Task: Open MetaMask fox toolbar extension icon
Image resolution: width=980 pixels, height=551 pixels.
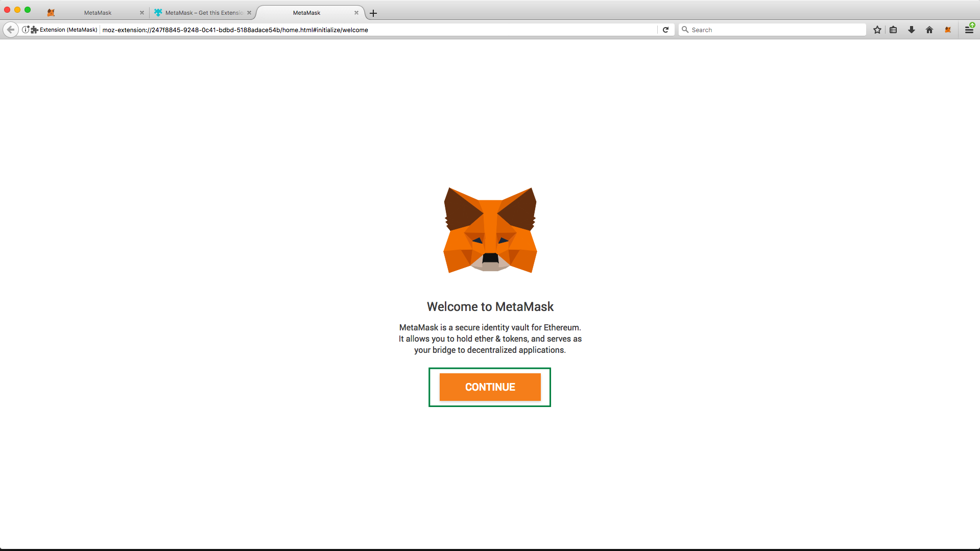Action: [948, 30]
